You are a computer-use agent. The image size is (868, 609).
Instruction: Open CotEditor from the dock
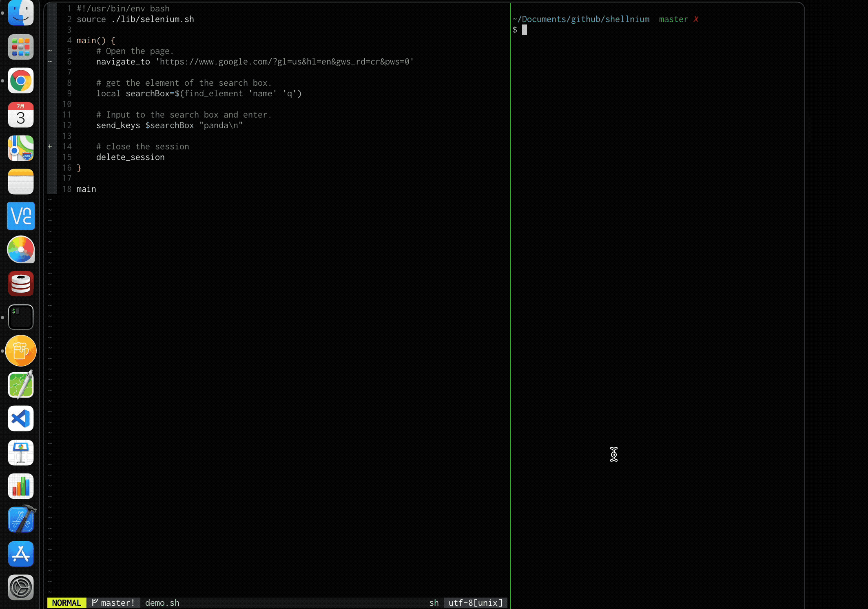(x=20, y=384)
